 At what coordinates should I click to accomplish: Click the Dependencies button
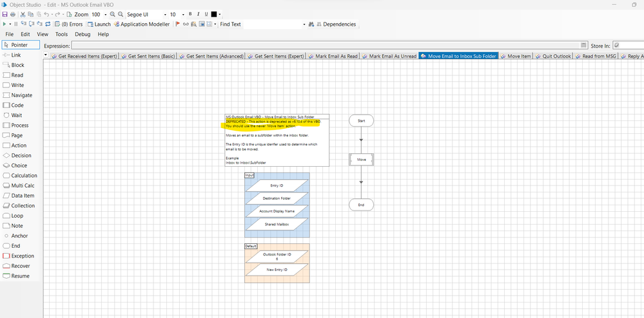(336, 24)
